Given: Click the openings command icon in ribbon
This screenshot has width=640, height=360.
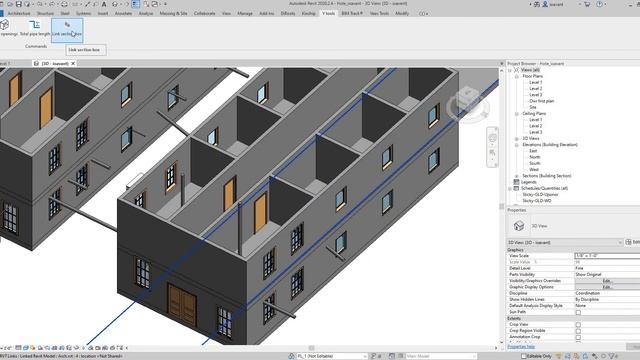Looking at the screenshot, I should click(x=4, y=25).
